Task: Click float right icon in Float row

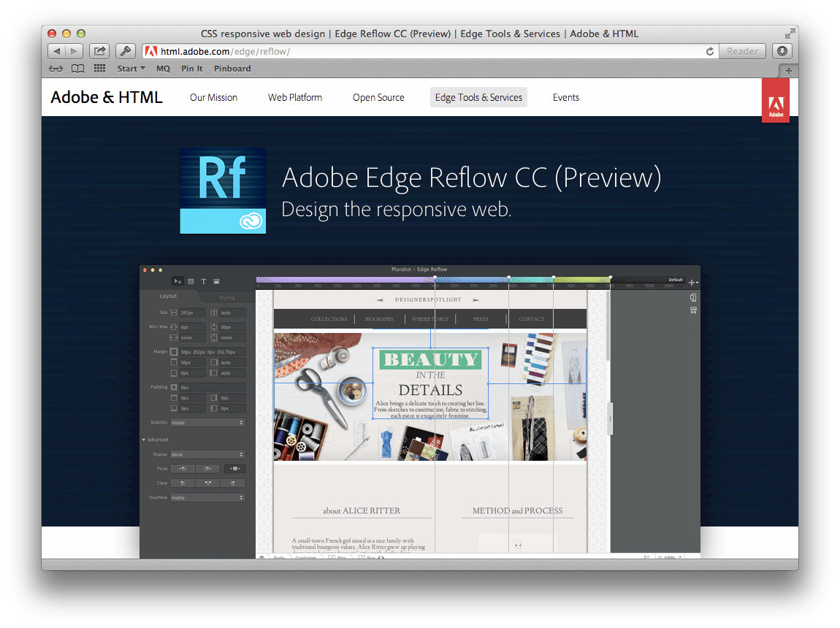Action: 208,469
